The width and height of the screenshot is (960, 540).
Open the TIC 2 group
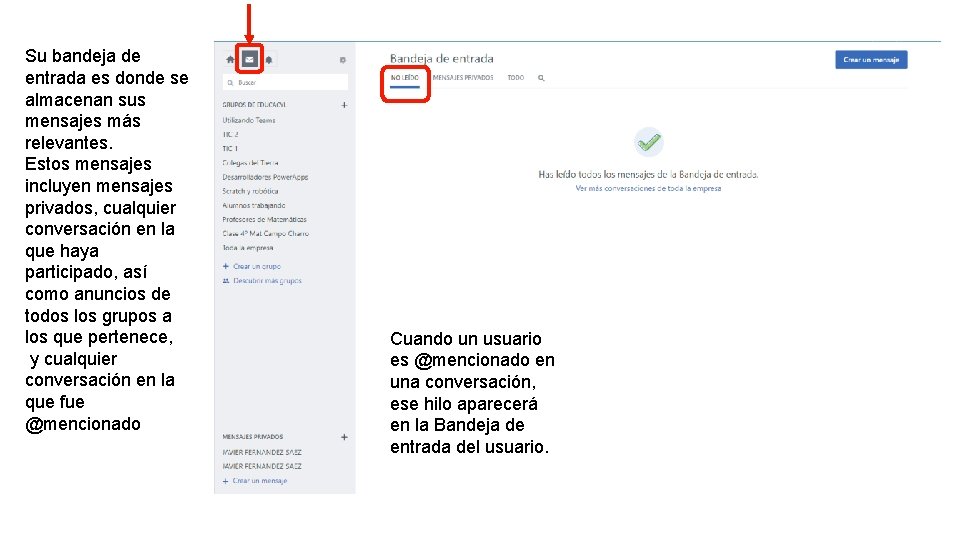pos(230,134)
